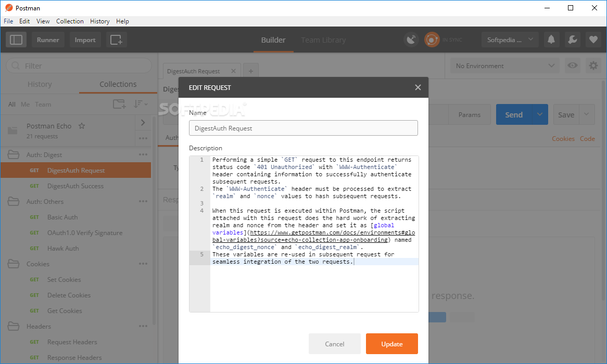607x364 pixels.
Task: Open Postman Echo more options dots
Action: point(143,138)
